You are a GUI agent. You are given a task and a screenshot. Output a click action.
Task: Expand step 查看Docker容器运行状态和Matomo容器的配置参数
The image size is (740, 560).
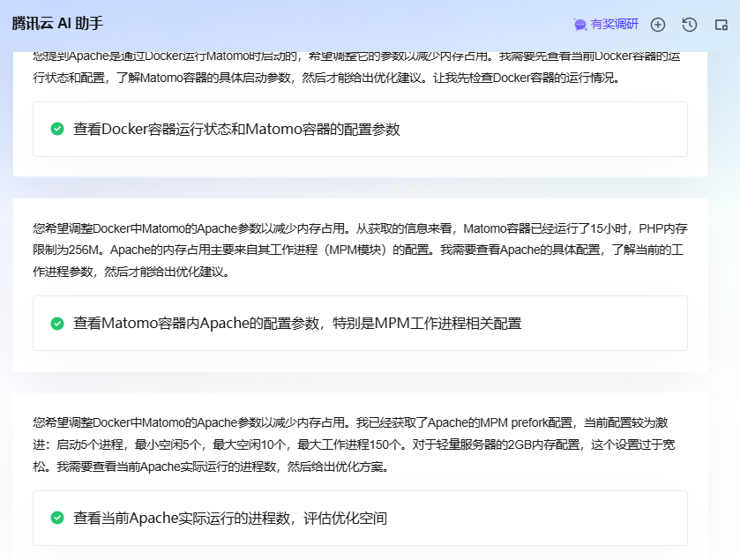coord(236,129)
